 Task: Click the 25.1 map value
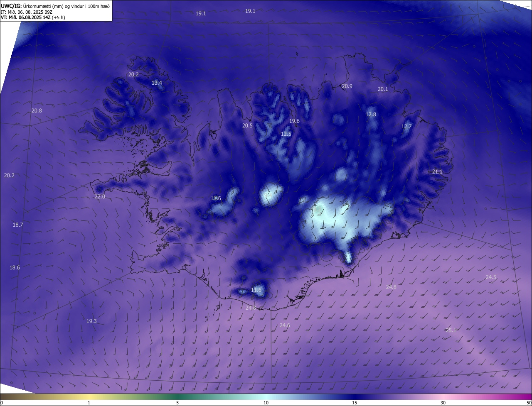click(x=451, y=330)
